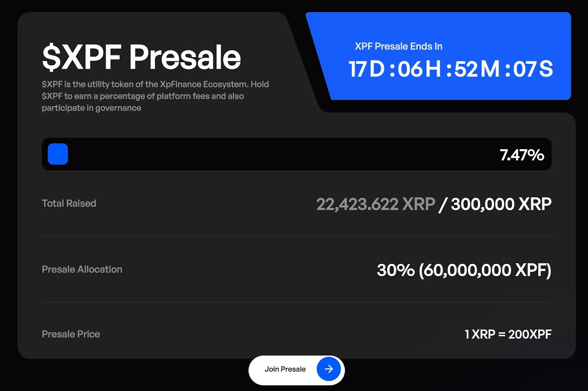Click the blue arrow icon on Join Presale

pos(329,369)
